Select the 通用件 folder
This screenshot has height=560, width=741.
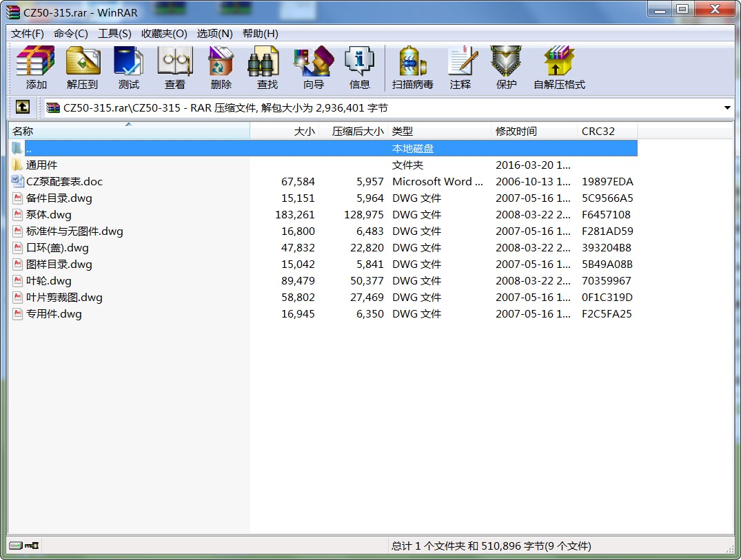(41, 165)
